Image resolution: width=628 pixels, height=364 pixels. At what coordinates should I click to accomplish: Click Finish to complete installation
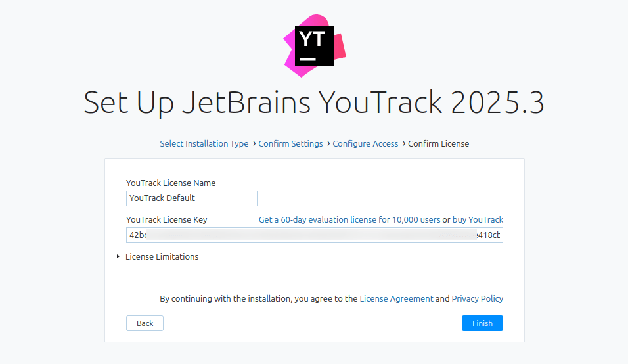[x=482, y=323]
